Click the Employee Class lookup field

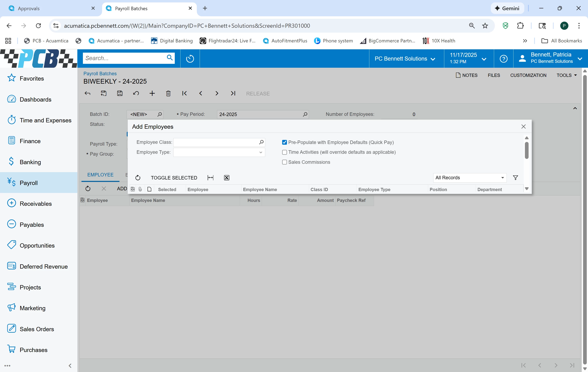point(216,142)
